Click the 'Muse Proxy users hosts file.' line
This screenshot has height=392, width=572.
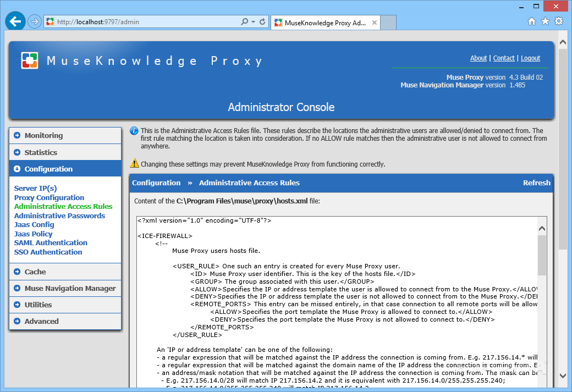click(216, 251)
